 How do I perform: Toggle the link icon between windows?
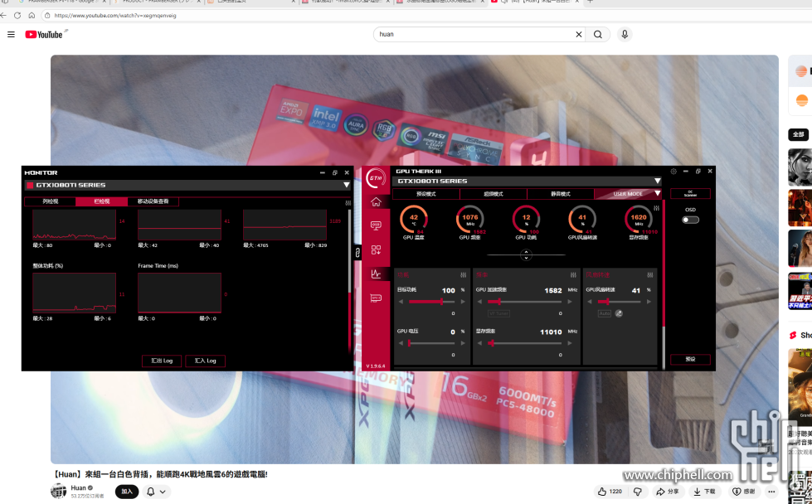(357, 251)
